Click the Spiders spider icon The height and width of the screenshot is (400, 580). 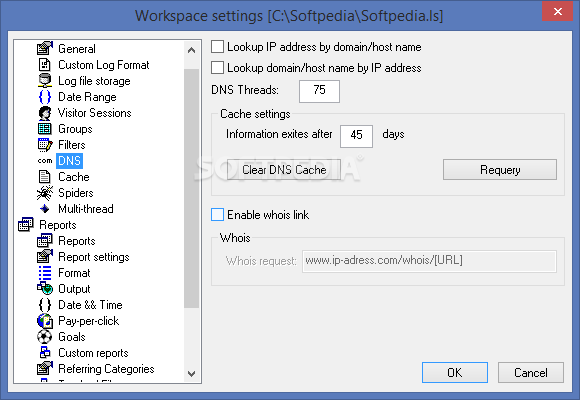tap(45, 193)
